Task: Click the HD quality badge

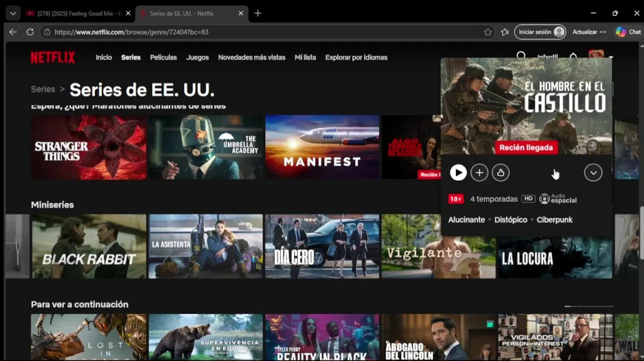Action: [528, 199]
